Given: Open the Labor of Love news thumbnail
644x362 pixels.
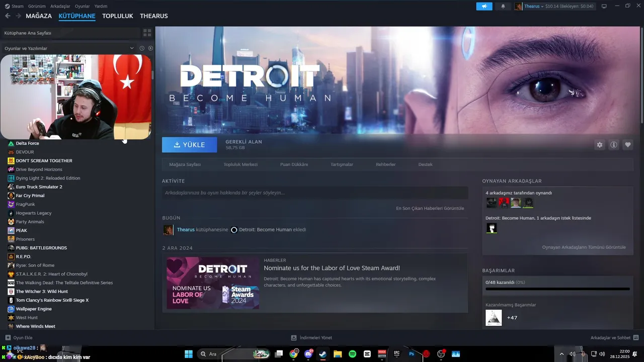Looking at the screenshot, I should (x=213, y=283).
